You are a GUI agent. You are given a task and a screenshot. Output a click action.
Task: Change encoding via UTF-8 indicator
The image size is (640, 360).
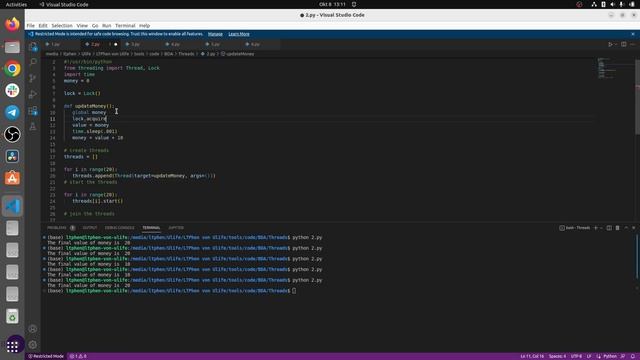[x=576, y=356]
